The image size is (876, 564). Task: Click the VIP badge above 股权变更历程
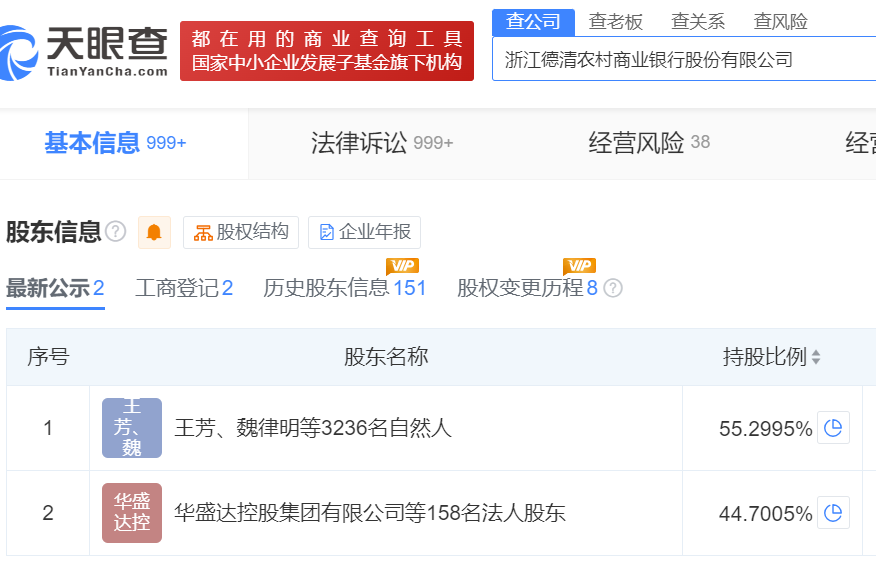(x=579, y=266)
